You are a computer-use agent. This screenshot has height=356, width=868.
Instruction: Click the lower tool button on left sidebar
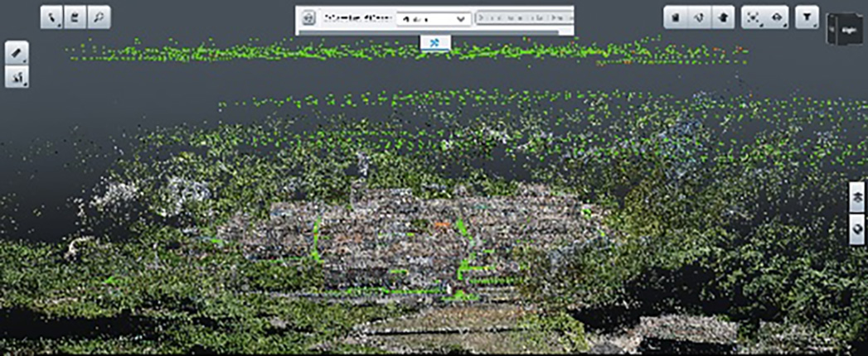pyautogui.click(x=17, y=77)
